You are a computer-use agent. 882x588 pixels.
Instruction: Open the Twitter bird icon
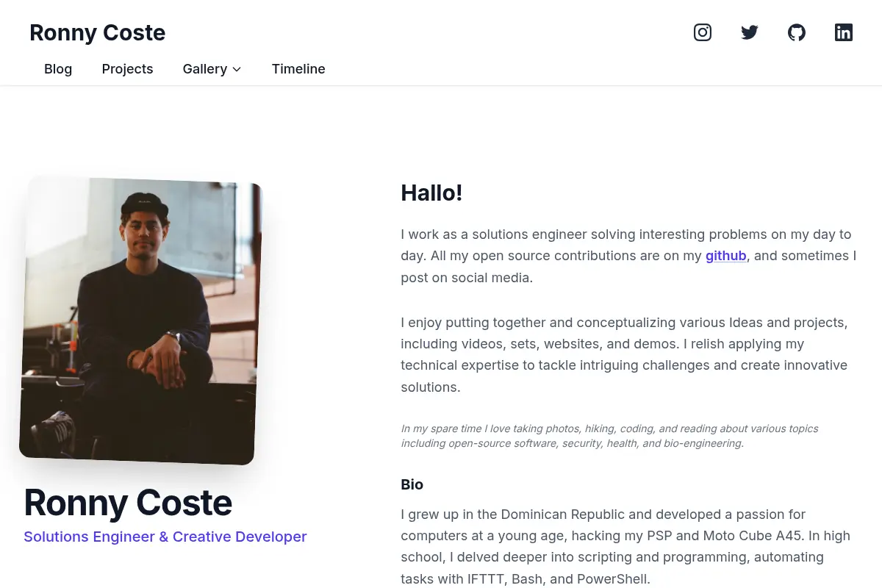[750, 32]
